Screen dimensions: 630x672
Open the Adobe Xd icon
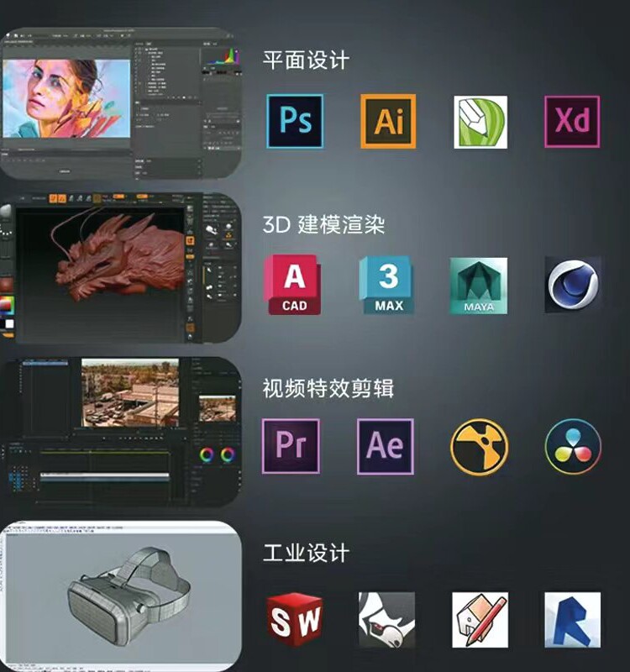click(572, 122)
